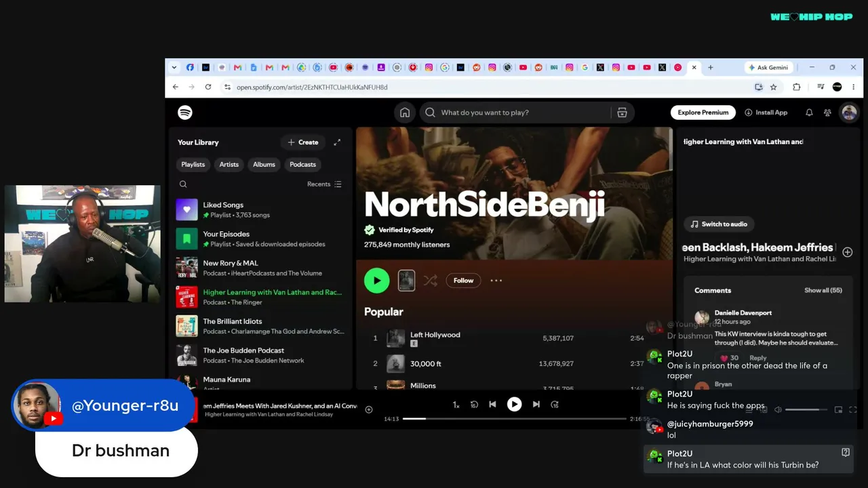Filter the library by Playlists

coord(193,164)
